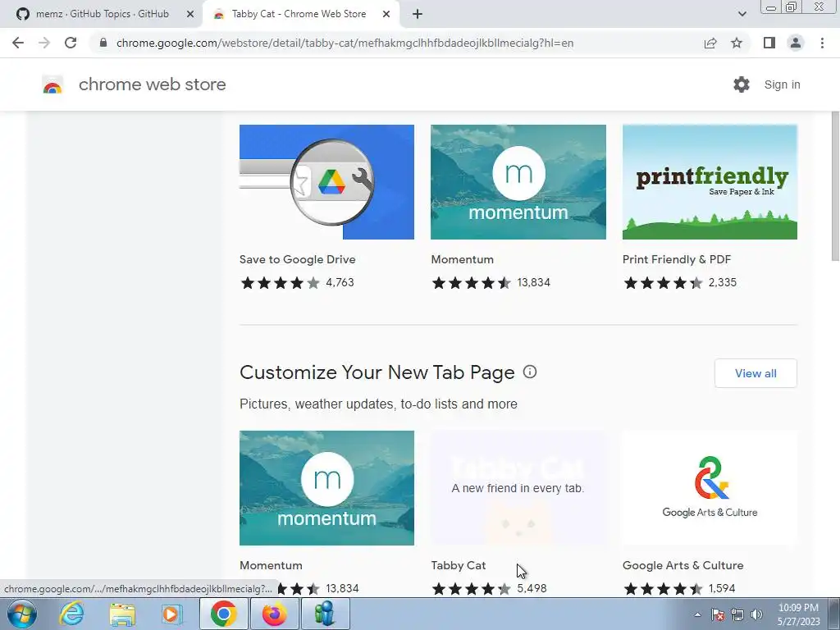840x630 pixels.
Task: Open the Momentum thumbnail in Customize section
Action: pyautogui.click(x=326, y=488)
